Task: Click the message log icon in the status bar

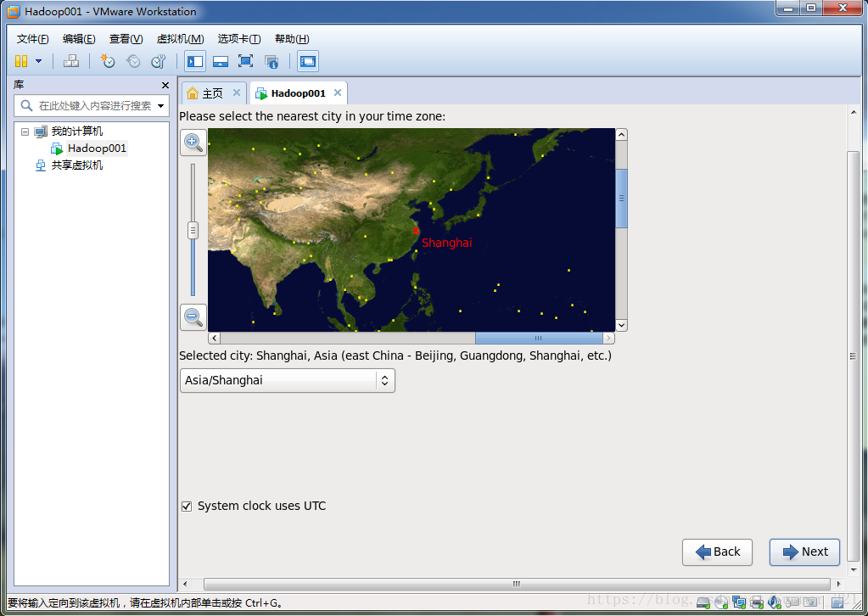Action: (x=838, y=602)
